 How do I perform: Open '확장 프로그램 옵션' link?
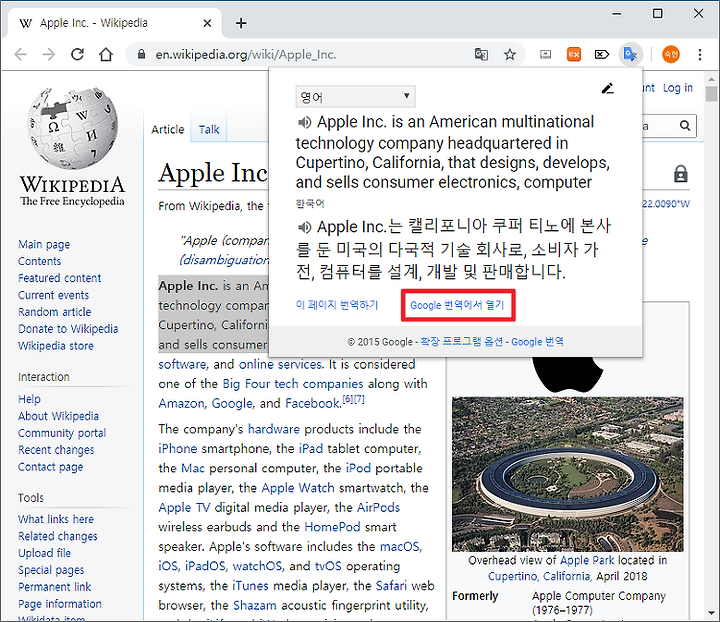461,342
